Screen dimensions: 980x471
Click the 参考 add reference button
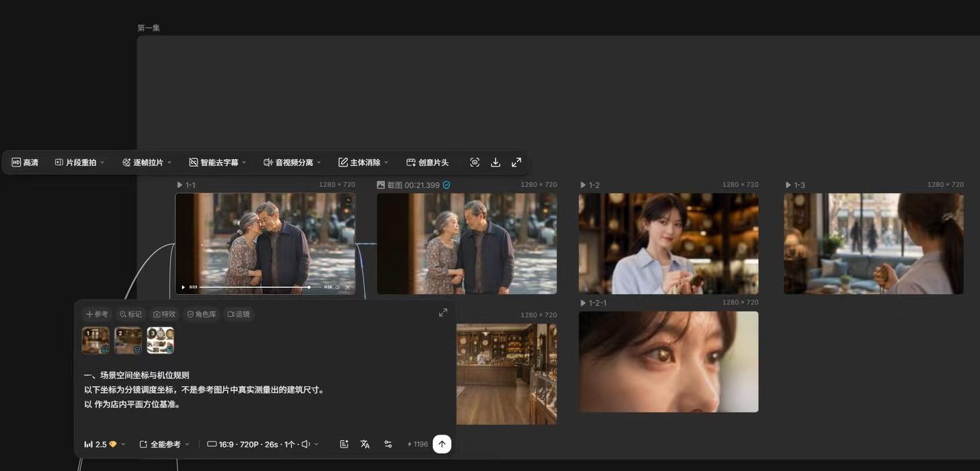(x=97, y=314)
